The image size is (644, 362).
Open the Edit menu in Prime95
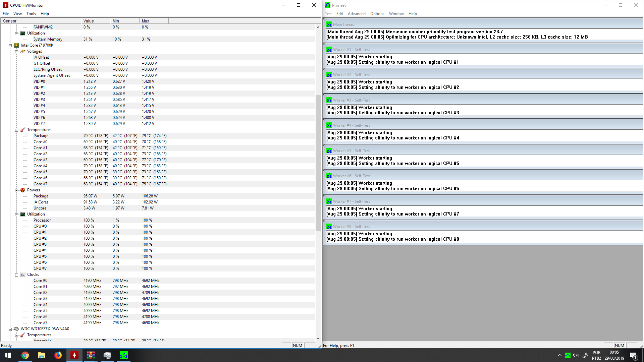click(340, 14)
